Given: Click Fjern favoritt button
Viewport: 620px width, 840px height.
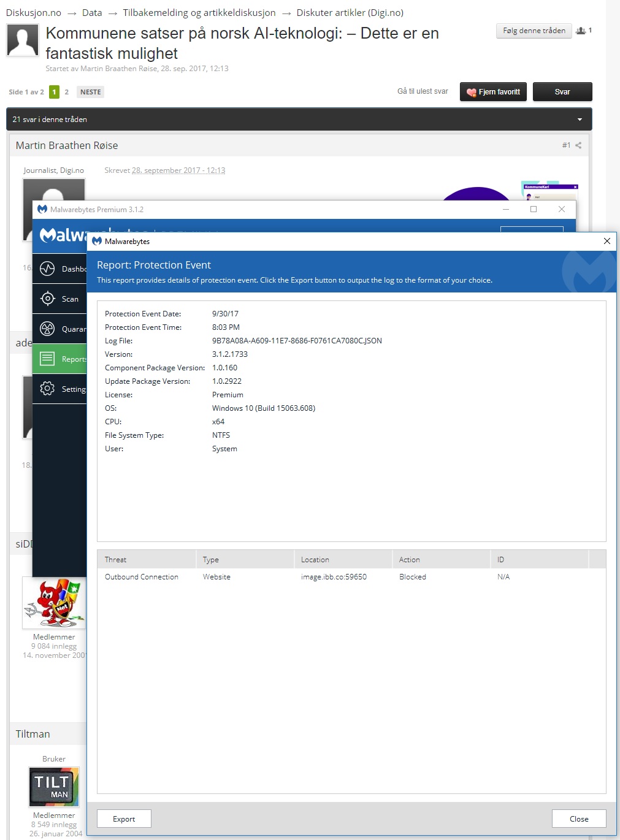Looking at the screenshot, I should click(x=493, y=92).
